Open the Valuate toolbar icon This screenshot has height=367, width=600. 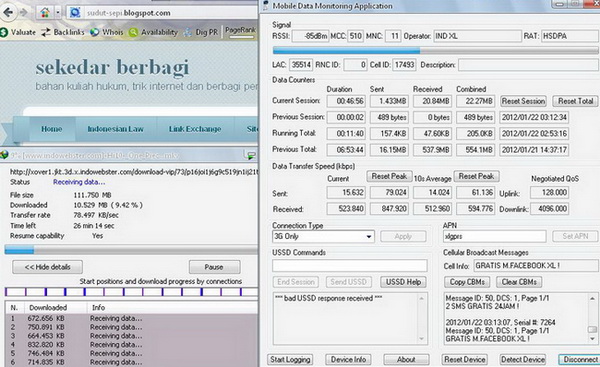pyautogui.click(x=4, y=33)
